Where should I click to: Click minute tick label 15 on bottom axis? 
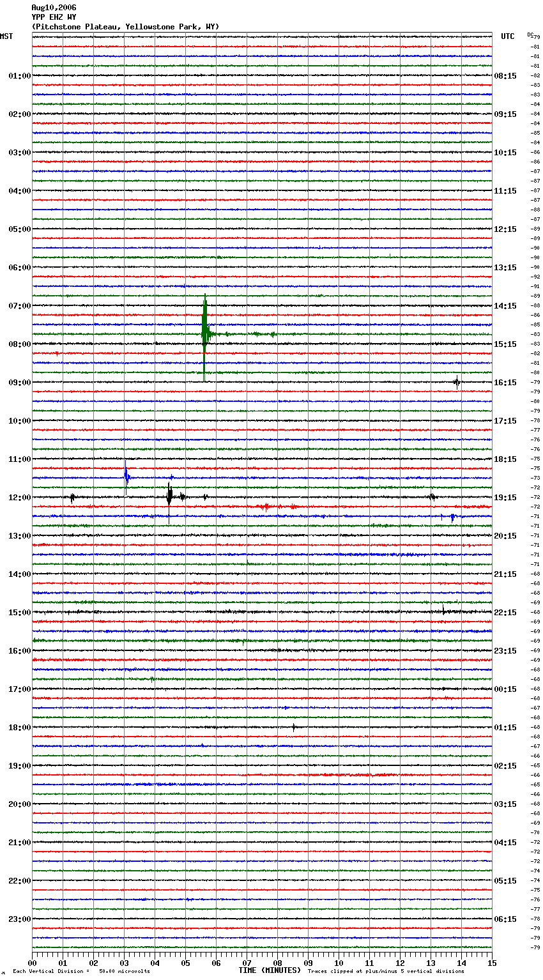[492, 963]
